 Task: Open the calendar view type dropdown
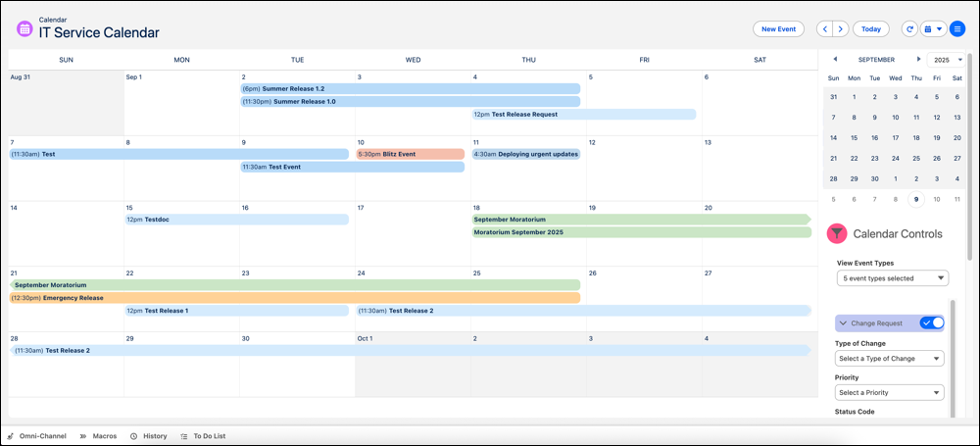pyautogui.click(x=933, y=28)
